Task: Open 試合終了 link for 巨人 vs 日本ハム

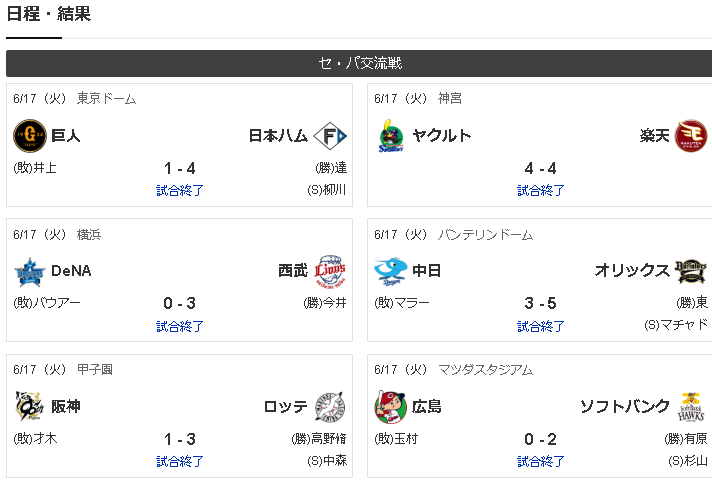Action: point(180,190)
